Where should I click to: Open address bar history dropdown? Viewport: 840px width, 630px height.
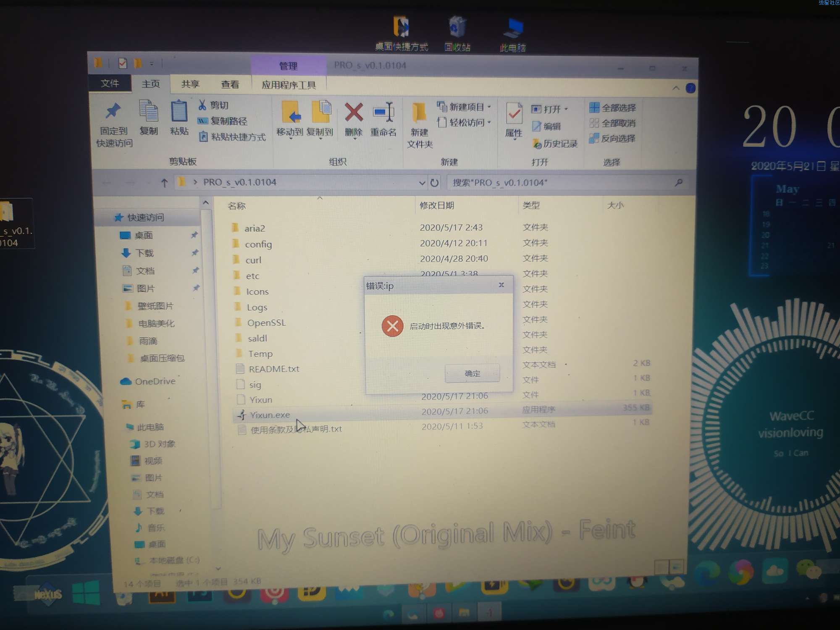pos(422,183)
